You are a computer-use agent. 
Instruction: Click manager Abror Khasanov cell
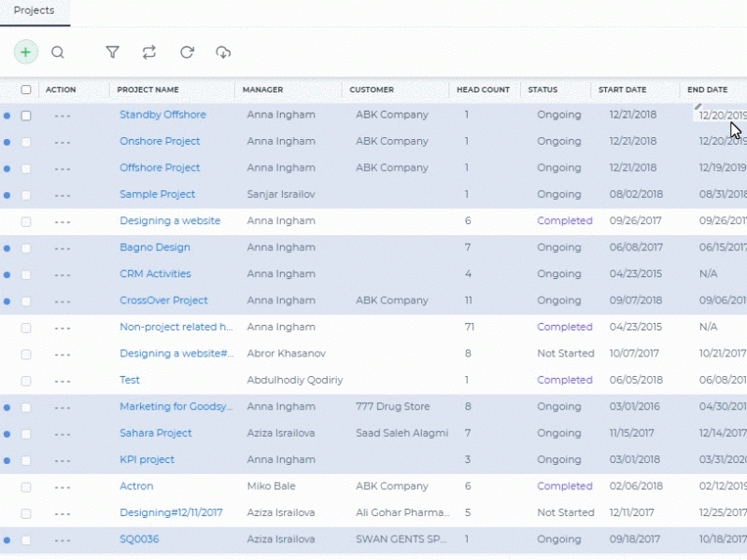(x=287, y=354)
